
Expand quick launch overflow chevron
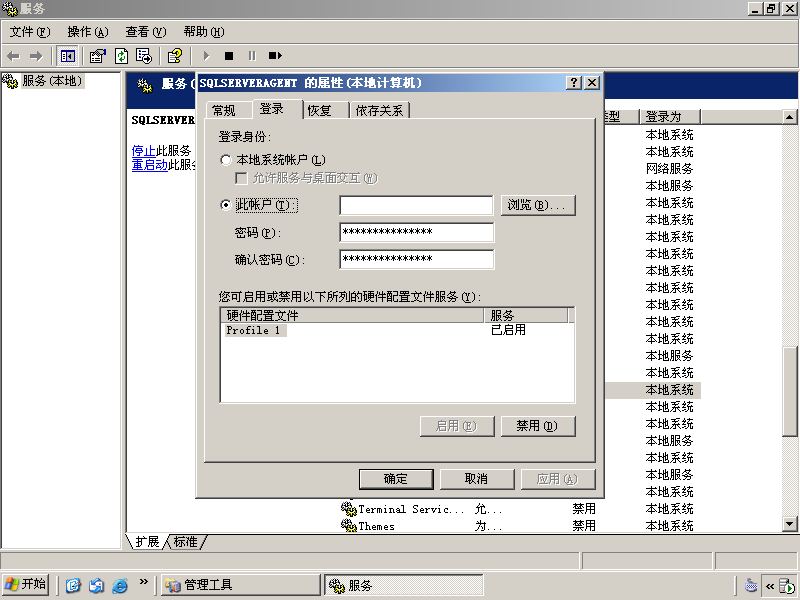(x=144, y=582)
